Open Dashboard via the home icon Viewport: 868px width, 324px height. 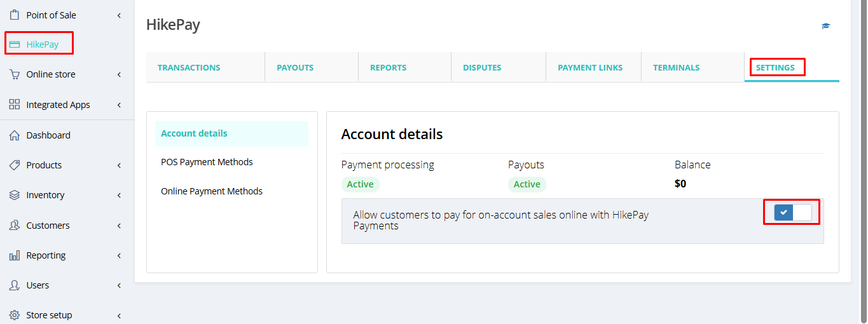pos(14,135)
